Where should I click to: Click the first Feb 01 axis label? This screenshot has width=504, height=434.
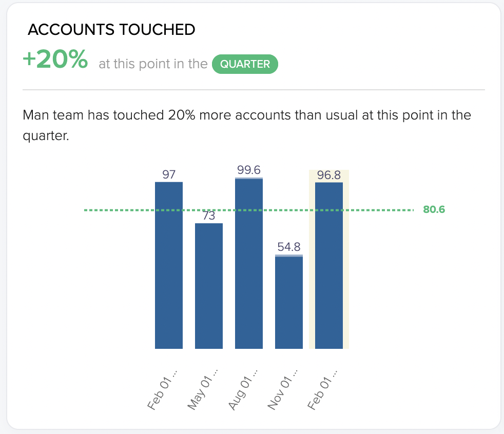coord(162,390)
